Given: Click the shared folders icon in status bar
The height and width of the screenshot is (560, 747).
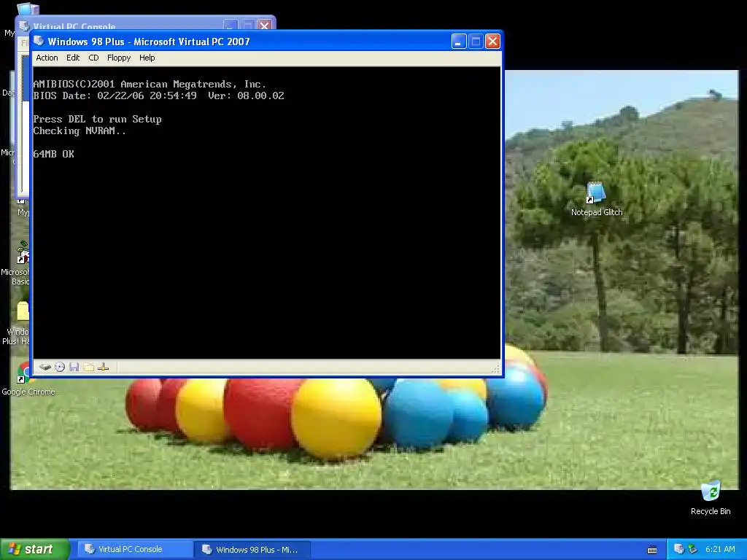Looking at the screenshot, I should [x=88, y=367].
